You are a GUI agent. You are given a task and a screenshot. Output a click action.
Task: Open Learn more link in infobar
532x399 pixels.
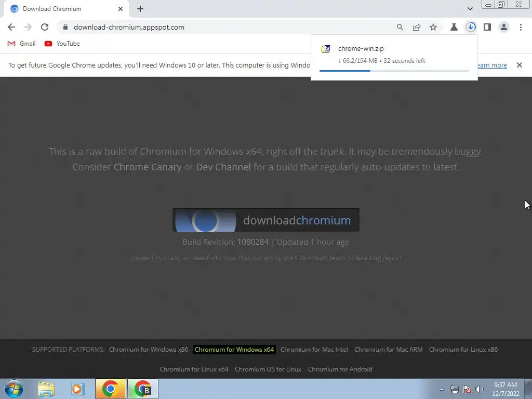(x=493, y=65)
